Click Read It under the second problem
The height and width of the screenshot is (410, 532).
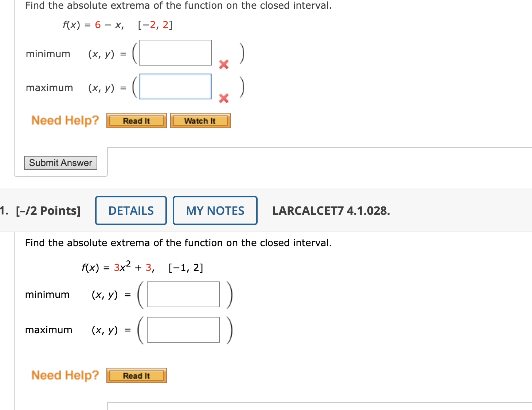136,375
